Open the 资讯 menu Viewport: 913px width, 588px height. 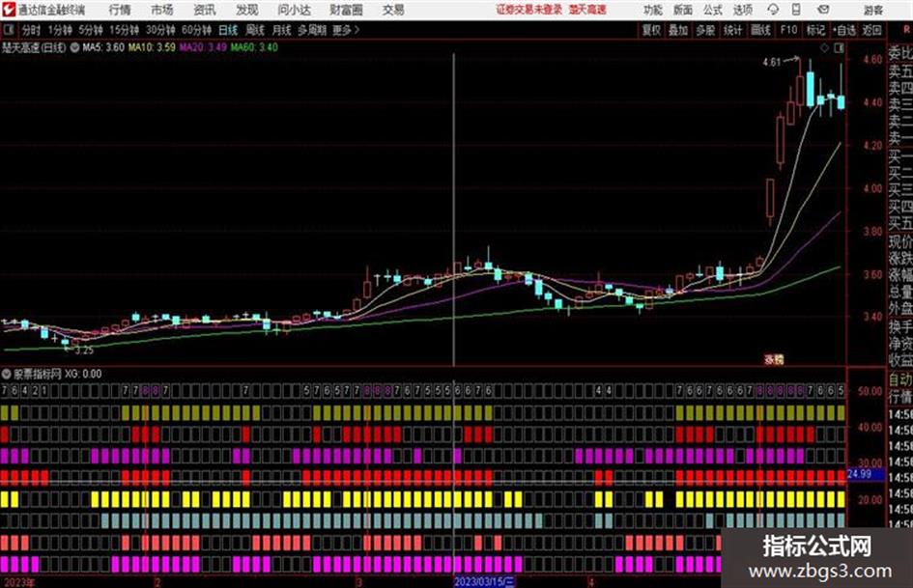tap(205, 10)
